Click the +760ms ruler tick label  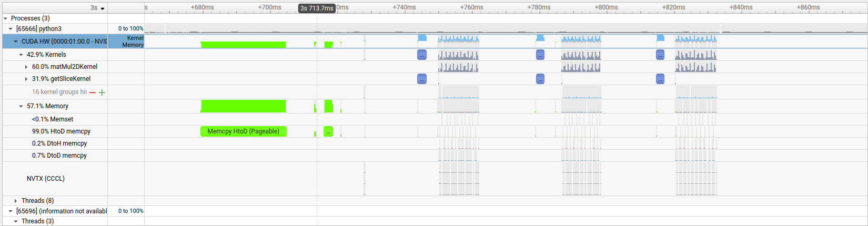(x=472, y=7)
